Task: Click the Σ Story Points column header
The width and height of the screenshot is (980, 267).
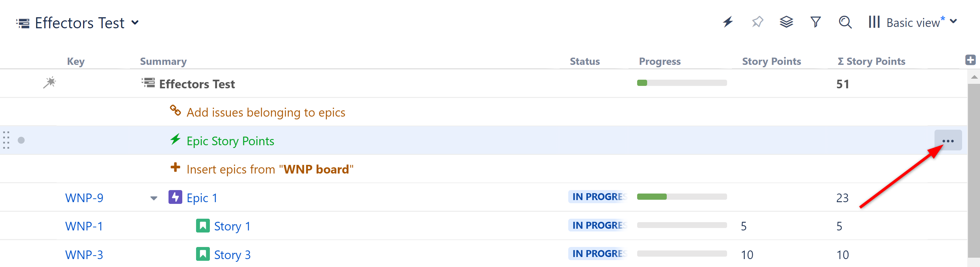Action: (x=871, y=61)
